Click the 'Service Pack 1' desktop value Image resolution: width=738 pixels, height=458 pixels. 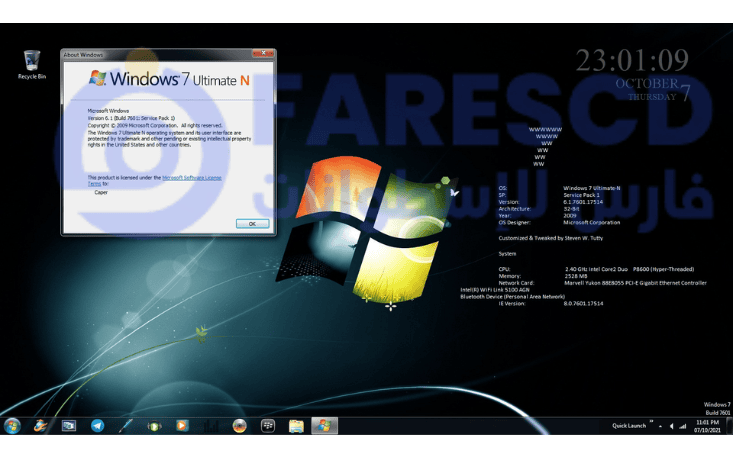582,195
